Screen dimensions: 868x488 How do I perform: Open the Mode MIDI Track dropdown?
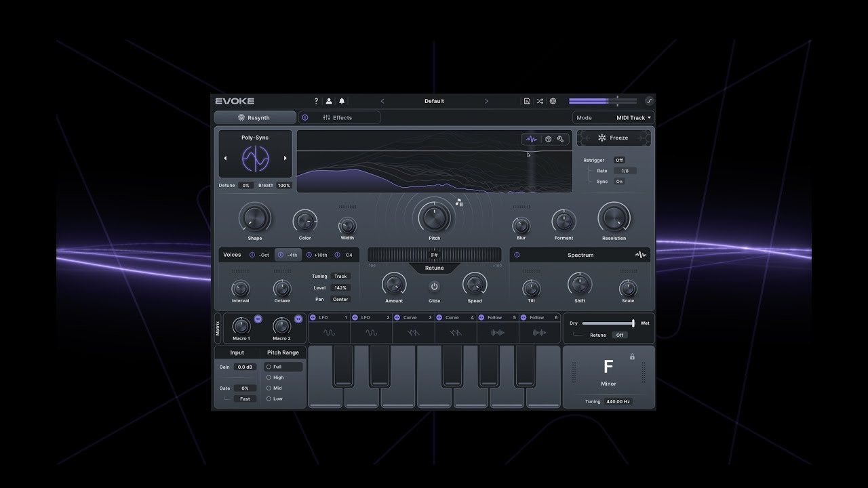pyautogui.click(x=614, y=117)
